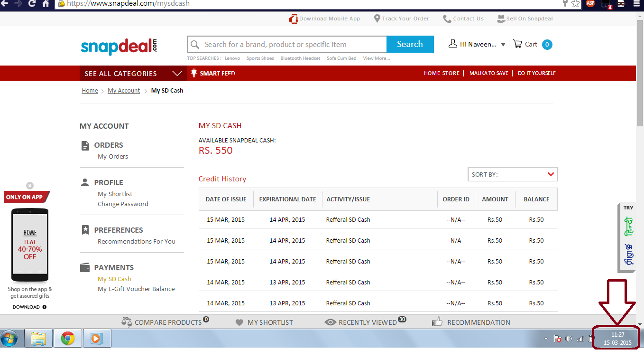This screenshot has width=644, height=359.
Task: Open My SD Cash sidebar link
Action: [x=114, y=279]
